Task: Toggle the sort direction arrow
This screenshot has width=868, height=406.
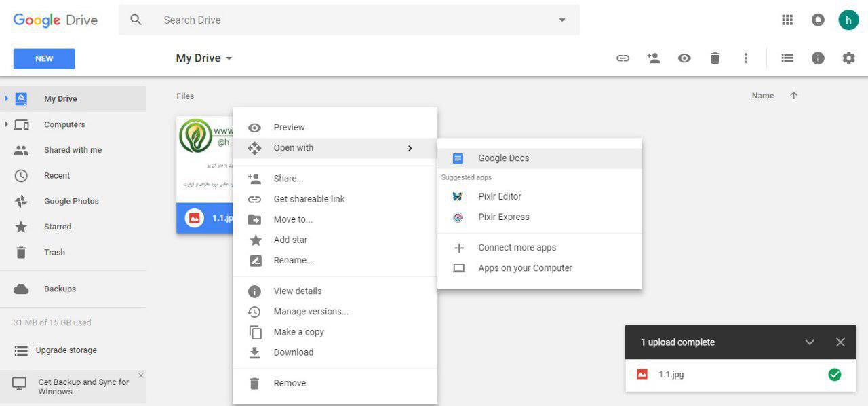Action: click(793, 96)
